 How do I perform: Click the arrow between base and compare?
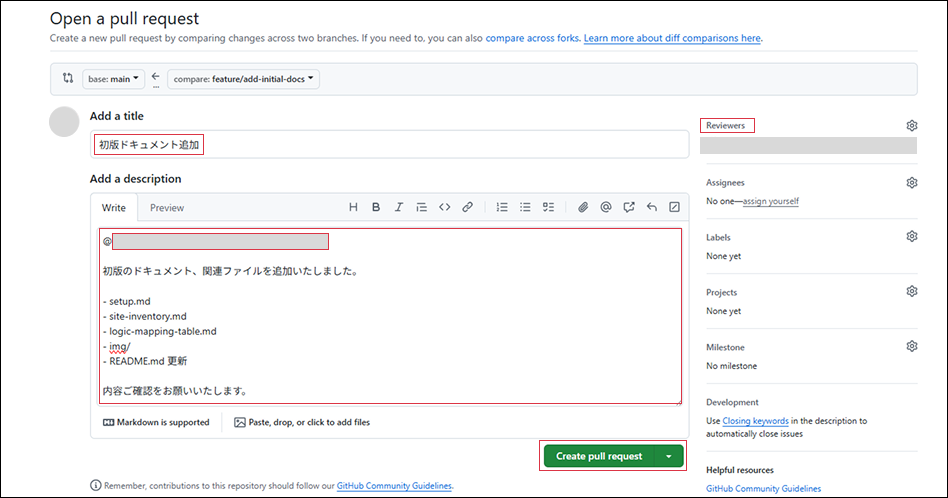tap(155, 77)
